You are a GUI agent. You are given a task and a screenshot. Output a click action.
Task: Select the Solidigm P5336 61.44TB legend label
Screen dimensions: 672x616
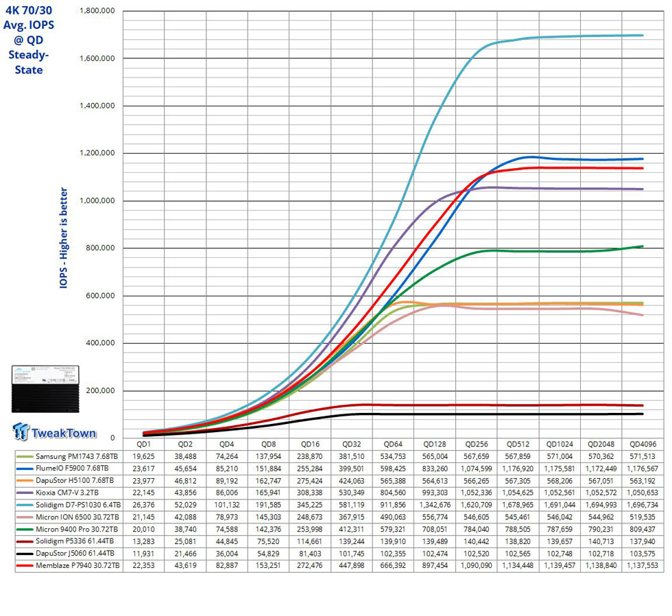point(75,541)
